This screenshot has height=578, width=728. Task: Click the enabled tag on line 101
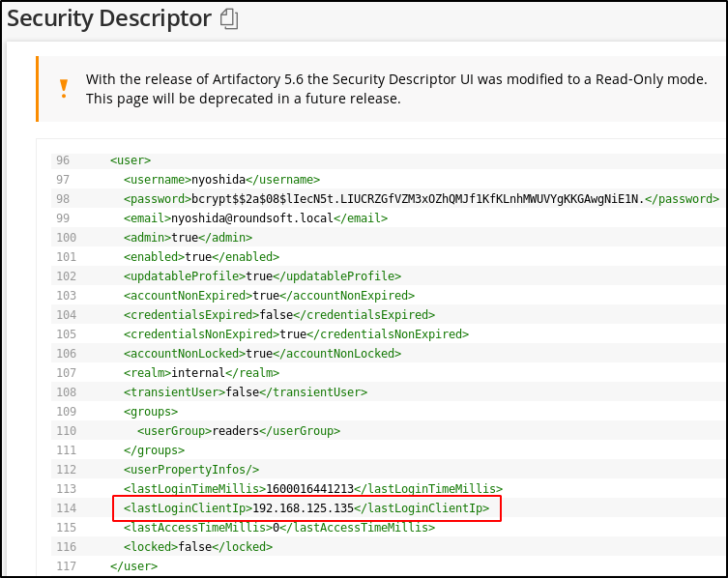point(154,257)
